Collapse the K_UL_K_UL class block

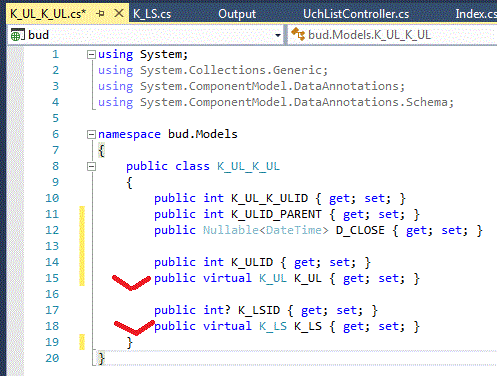91,166
